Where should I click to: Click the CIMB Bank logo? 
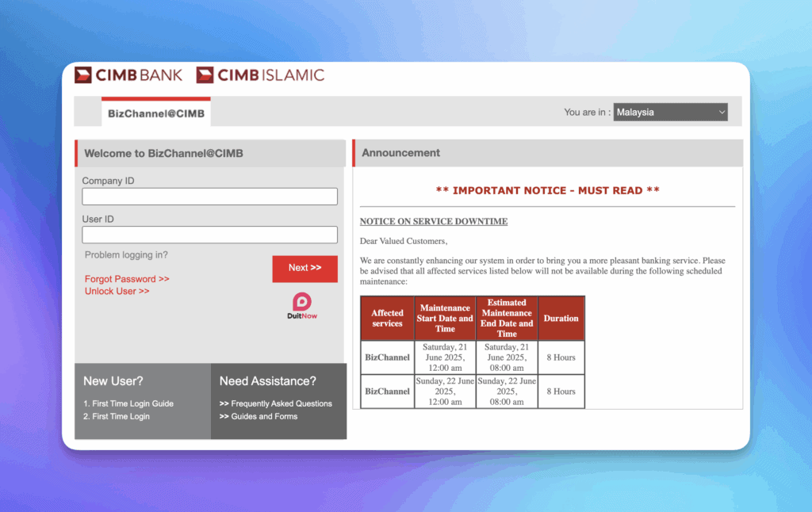click(x=128, y=75)
